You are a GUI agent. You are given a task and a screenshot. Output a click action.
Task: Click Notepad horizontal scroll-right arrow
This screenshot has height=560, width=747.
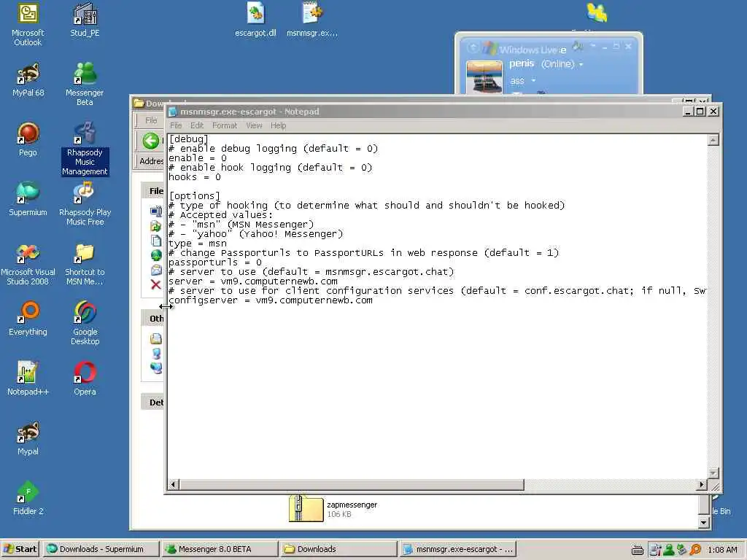701,485
